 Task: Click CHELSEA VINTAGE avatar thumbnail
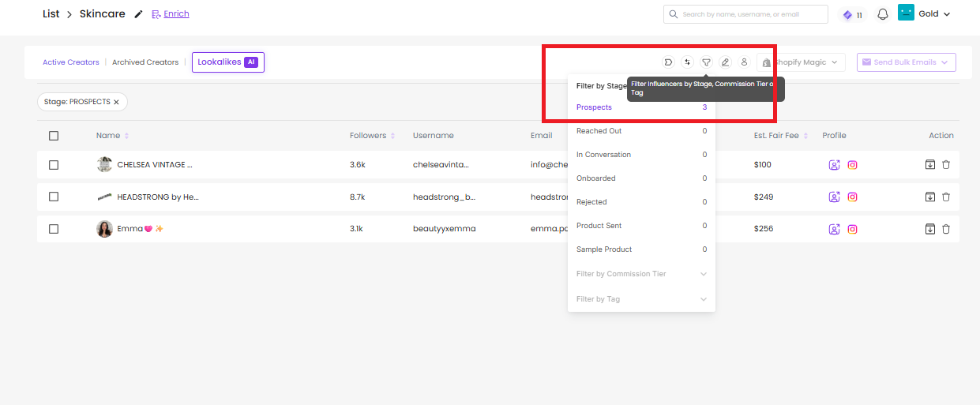coord(104,164)
